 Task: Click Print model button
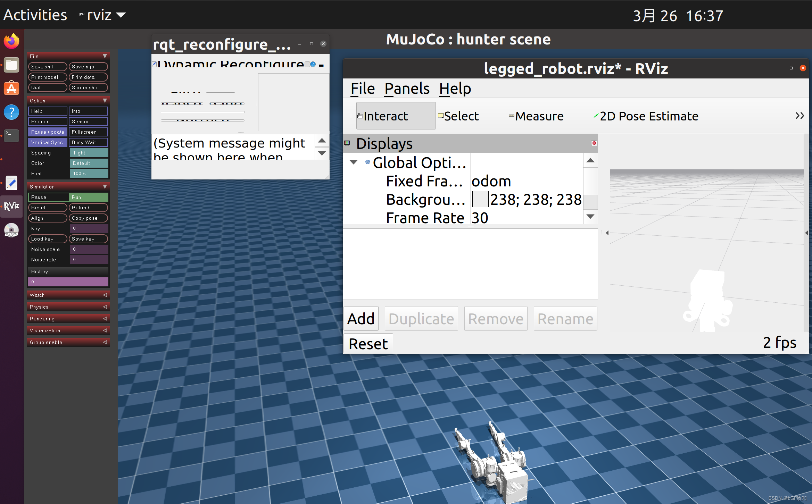(48, 77)
